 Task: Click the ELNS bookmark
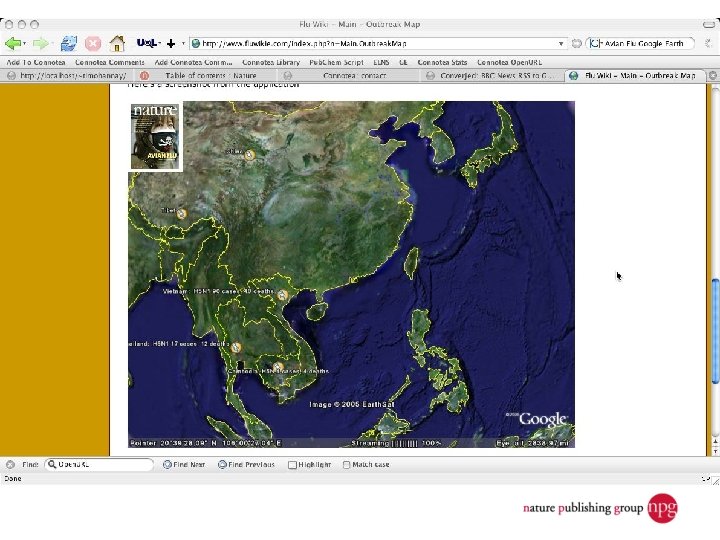point(381,62)
